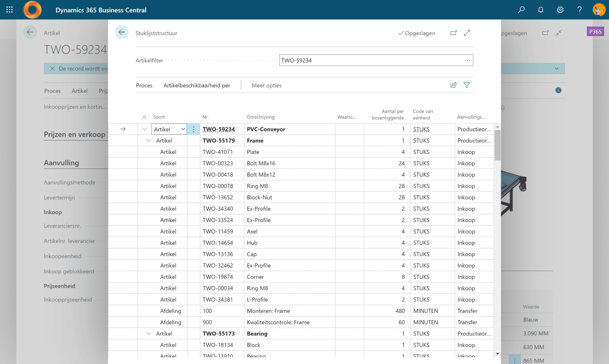Collapse all rows with double chevron
Viewport: 609px width, 364px height.
pos(144,117)
